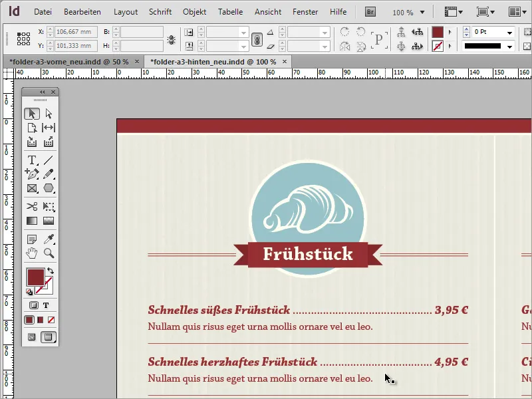This screenshot has width=532, height=399.
Task: Open the stroke type dropdown
Action: point(509,47)
